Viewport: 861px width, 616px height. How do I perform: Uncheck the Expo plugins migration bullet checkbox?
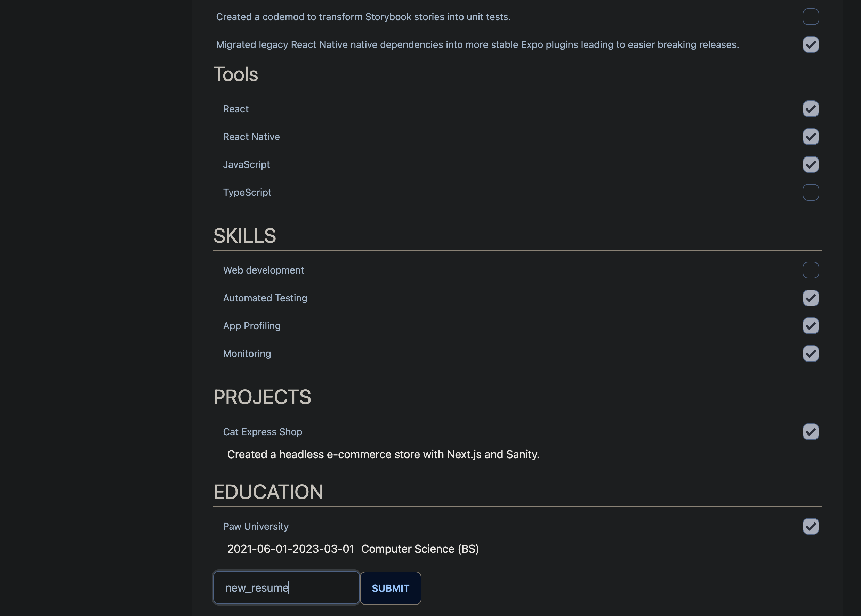click(x=811, y=44)
